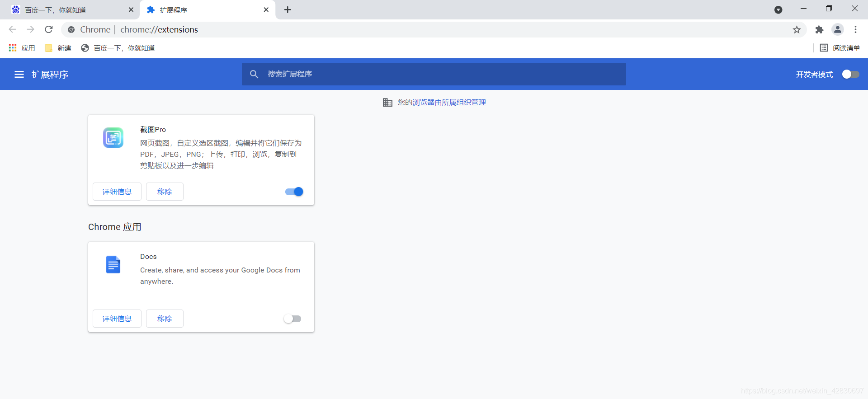Select the 扩展程序 tab
This screenshot has width=868, height=399.
[208, 10]
